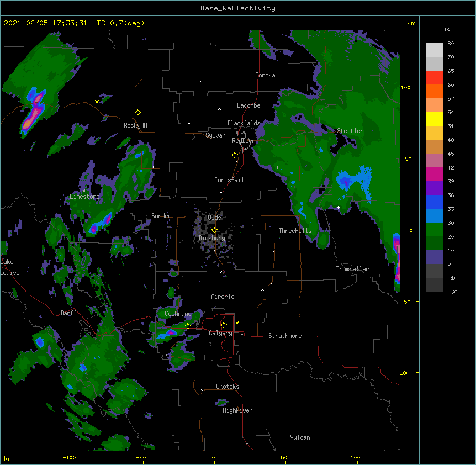The width and height of the screenshot is (476, 465).
Task: Click the Sundre label
Action: (x=161, y=216)
